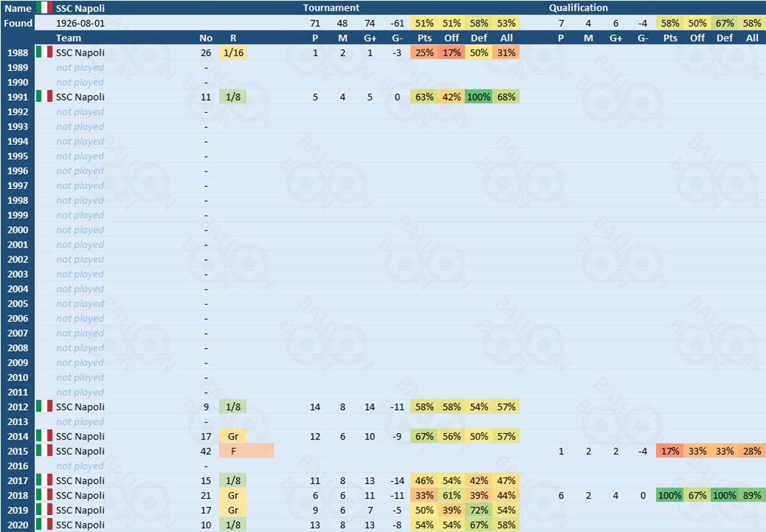Click the No column header
The width and height of the screenshot is (766, 532).
[205, 38]
